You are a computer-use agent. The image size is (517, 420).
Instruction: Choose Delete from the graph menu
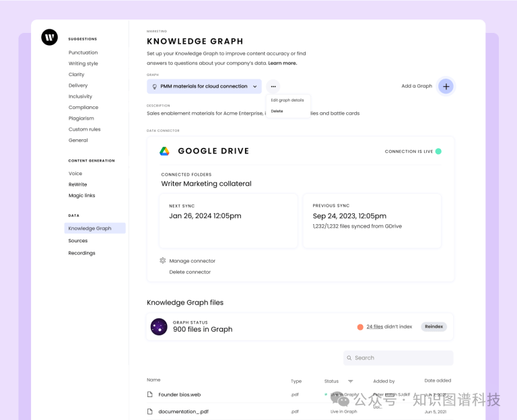(x=277, y=111)
